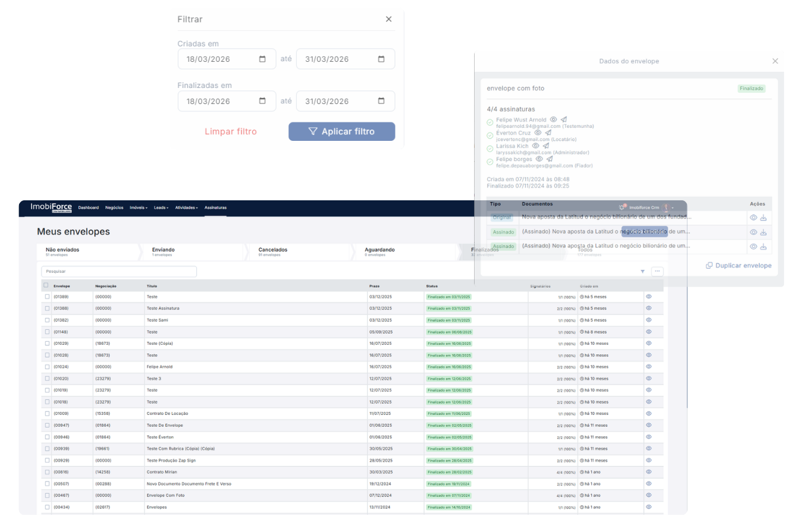View envelope (00816) with its eye icon
Screen dimensions: 803x532
point(649,471)
